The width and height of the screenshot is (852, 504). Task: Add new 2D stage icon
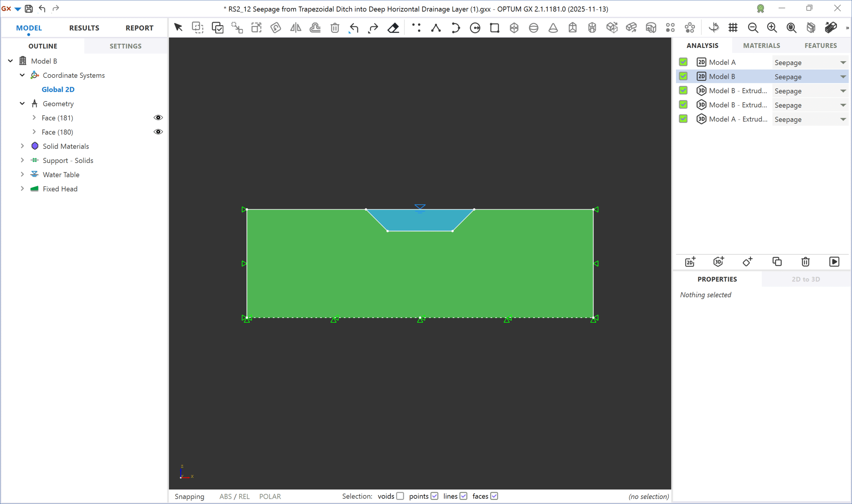(690, 261)
